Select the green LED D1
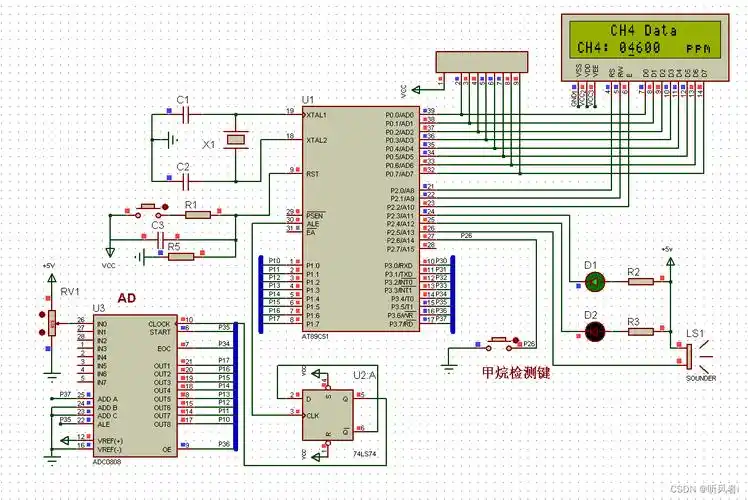 point(592,283)
